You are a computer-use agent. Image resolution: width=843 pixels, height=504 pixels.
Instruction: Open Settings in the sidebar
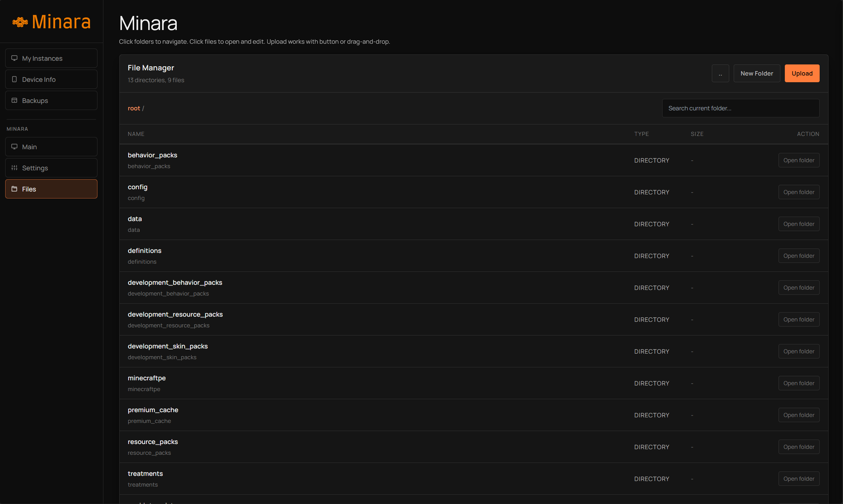click(51, 168)
